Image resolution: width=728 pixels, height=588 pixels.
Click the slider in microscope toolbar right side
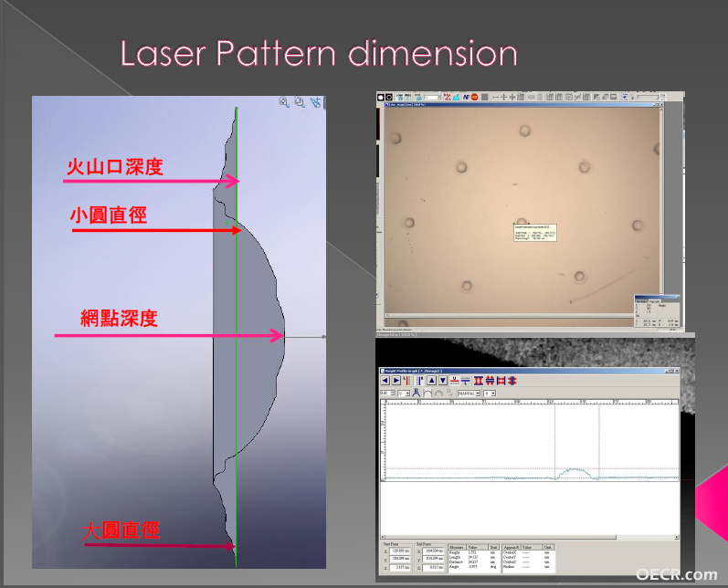pyautogui.click(x=648, y=97)
